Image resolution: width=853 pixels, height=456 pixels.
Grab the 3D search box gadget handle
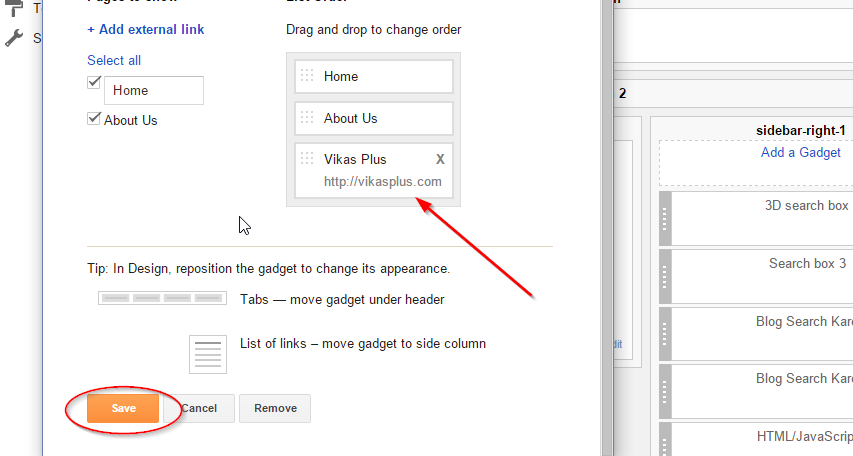coord(665,218)
